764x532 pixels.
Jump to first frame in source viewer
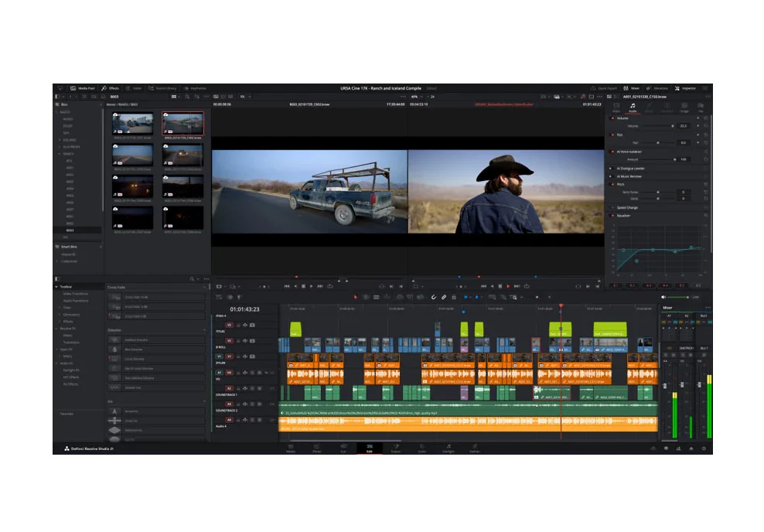point(286,286)
